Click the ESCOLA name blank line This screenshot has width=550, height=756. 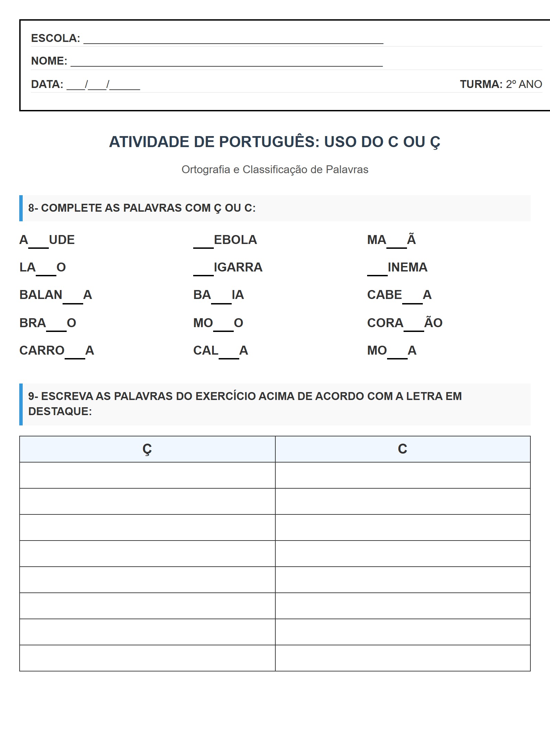(x=233, y=39)
